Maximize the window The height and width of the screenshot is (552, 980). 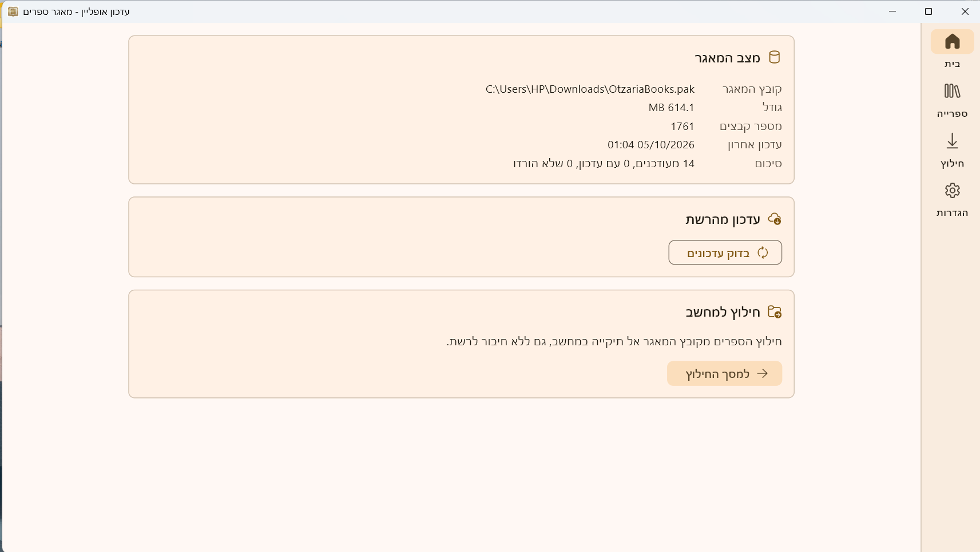(x=929, y=11)
